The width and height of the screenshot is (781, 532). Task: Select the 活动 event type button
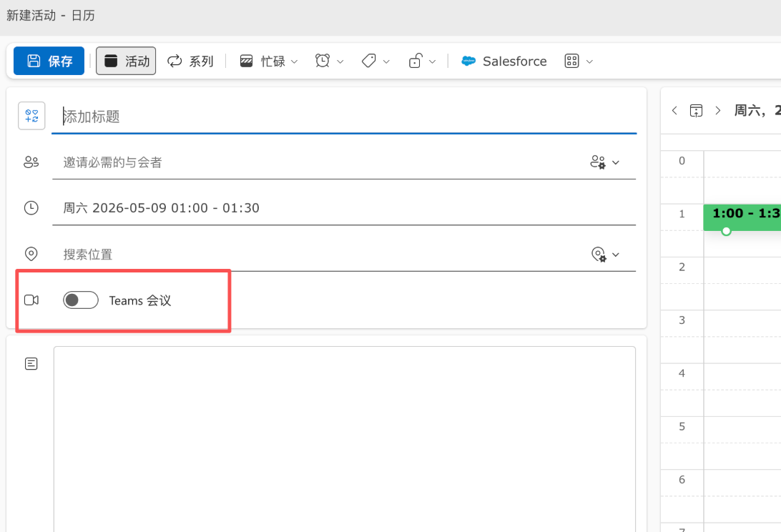[x=126, y=61]
